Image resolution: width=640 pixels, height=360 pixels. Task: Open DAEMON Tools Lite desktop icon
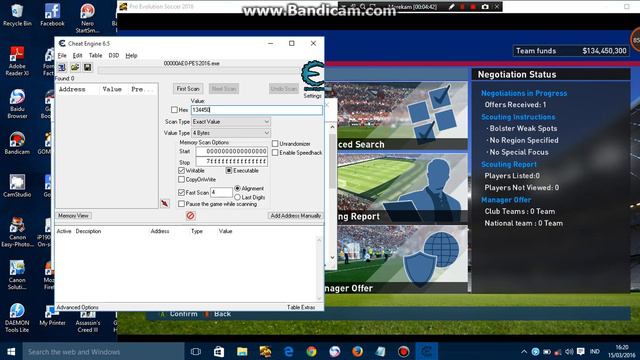tap(17, 318)
